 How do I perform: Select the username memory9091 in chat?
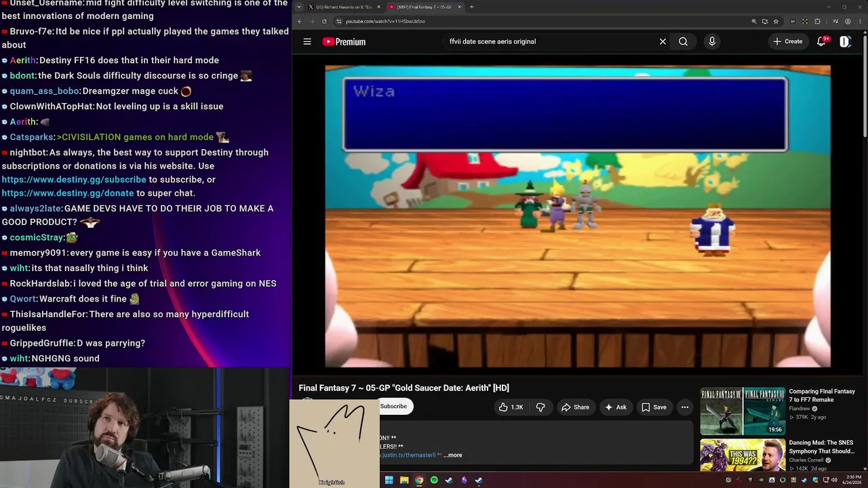tap(38, 253)
